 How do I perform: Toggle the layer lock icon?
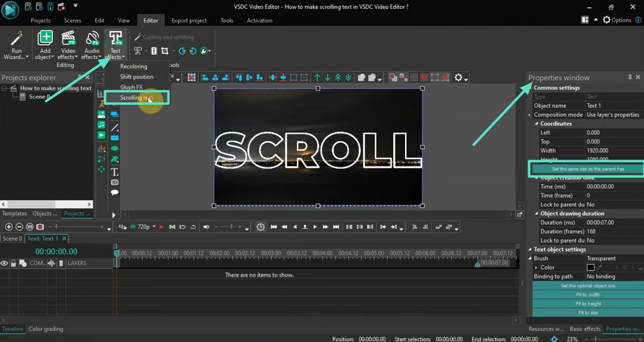pyautogui.click(x=13, y=263)
